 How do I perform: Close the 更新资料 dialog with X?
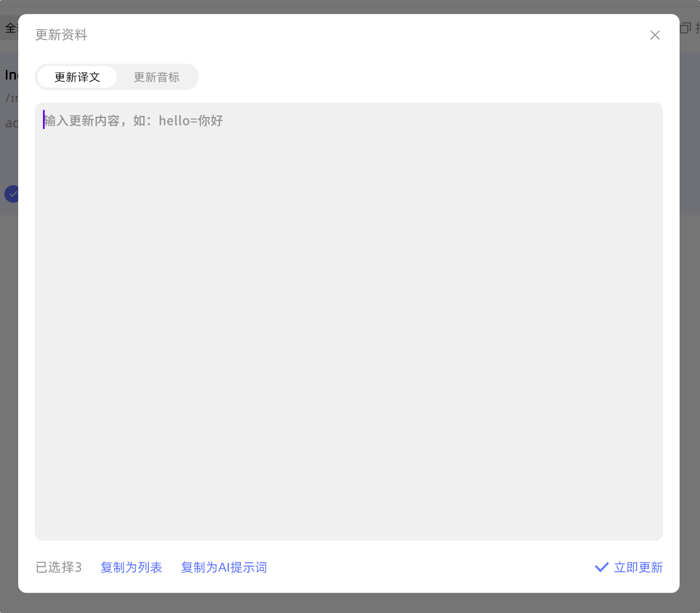pos(655,35)
